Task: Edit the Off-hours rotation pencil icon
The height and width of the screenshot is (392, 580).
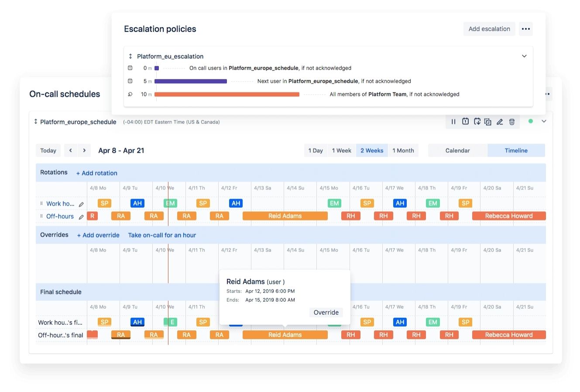Action: pyautogui.click(x=81, y=217)
